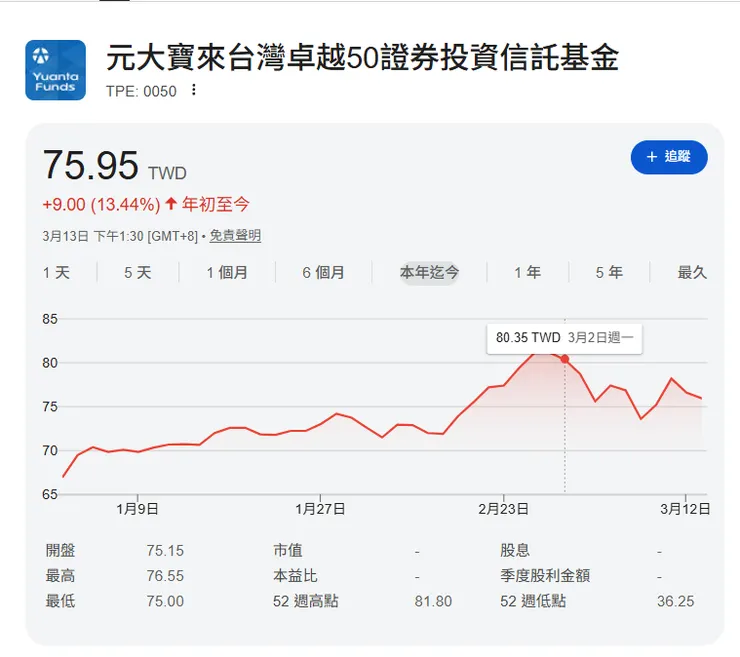Screen dimensions: 740x657
Task: Click the 季度股利金額 label
Action: 545,576
